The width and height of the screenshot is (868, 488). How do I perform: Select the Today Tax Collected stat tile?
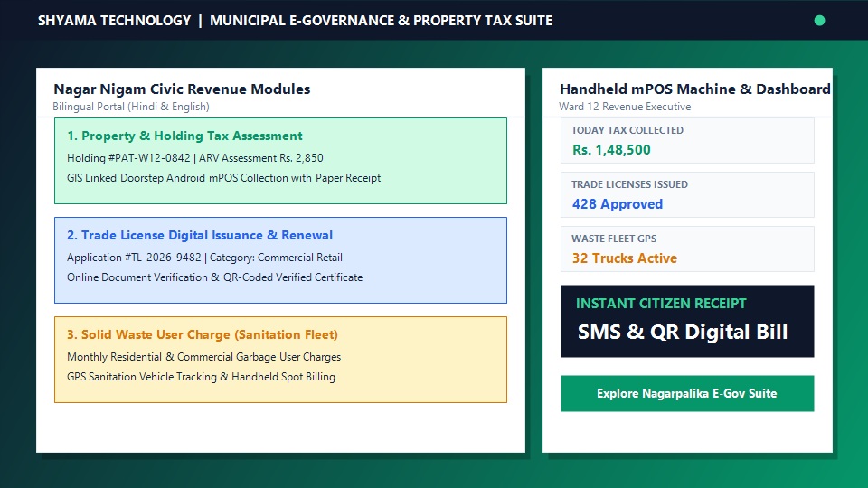coord(687,141)
